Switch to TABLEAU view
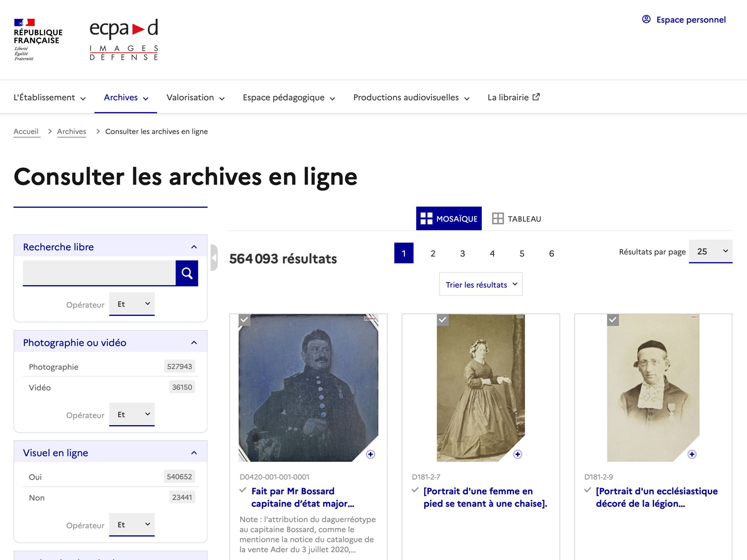 tap(517, 219)
